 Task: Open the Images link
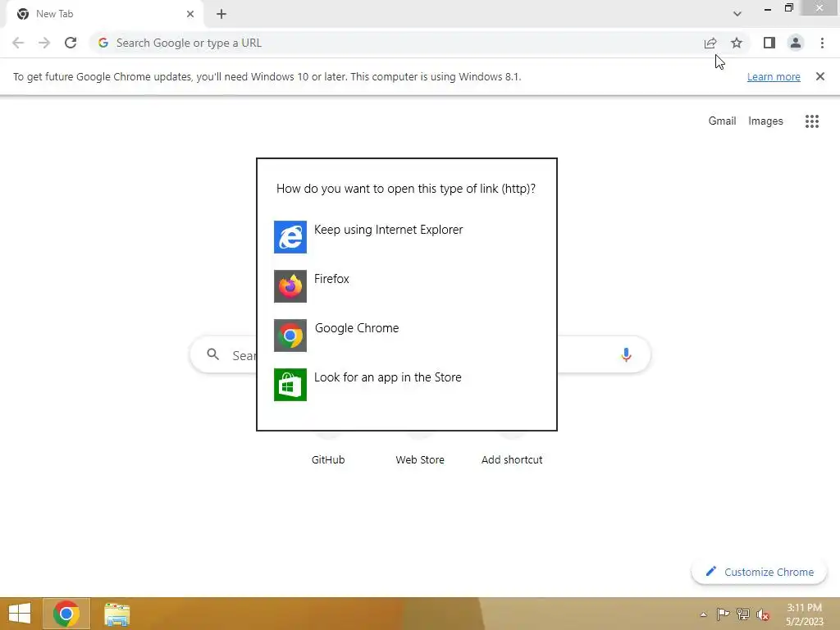[x=765, y=121]
